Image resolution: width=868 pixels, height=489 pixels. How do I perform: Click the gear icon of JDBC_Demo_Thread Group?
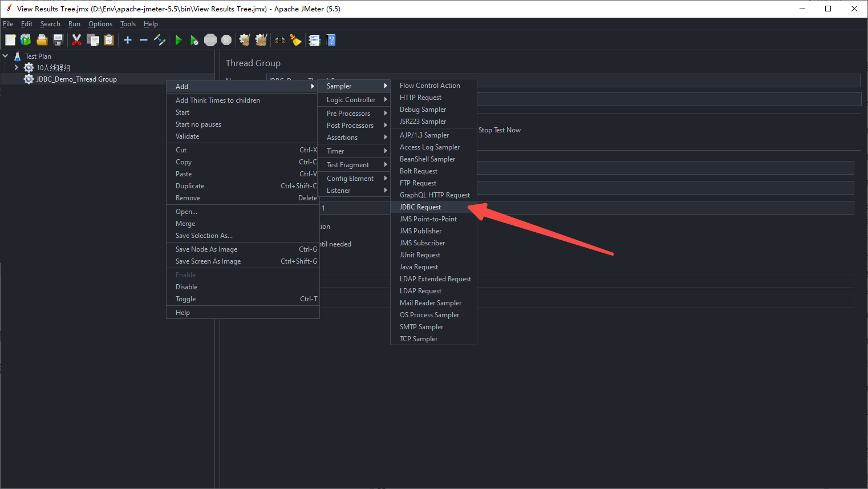[29, 79]
